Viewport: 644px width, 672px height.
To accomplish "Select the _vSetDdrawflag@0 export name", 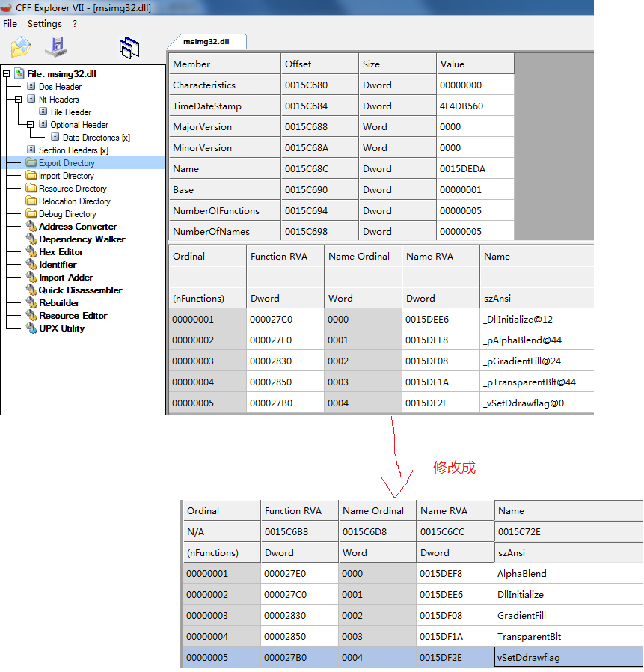I will click(x=523, y=403).
